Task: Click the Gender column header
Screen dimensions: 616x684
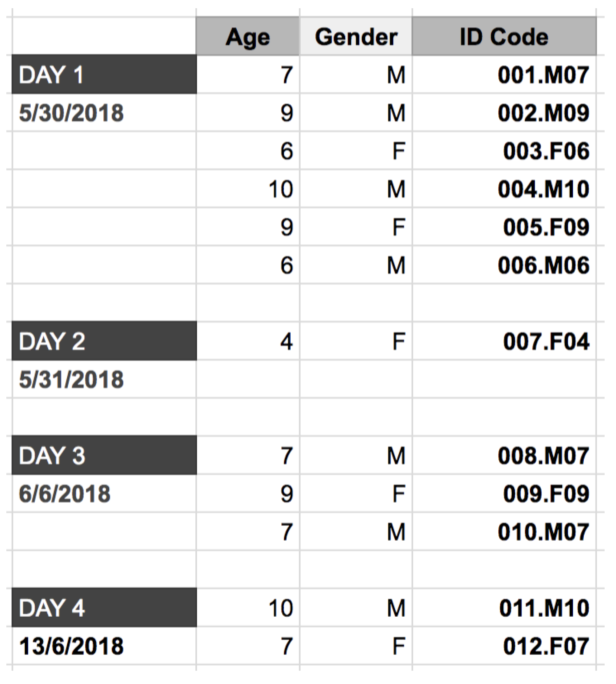Action: click(356, 37)
